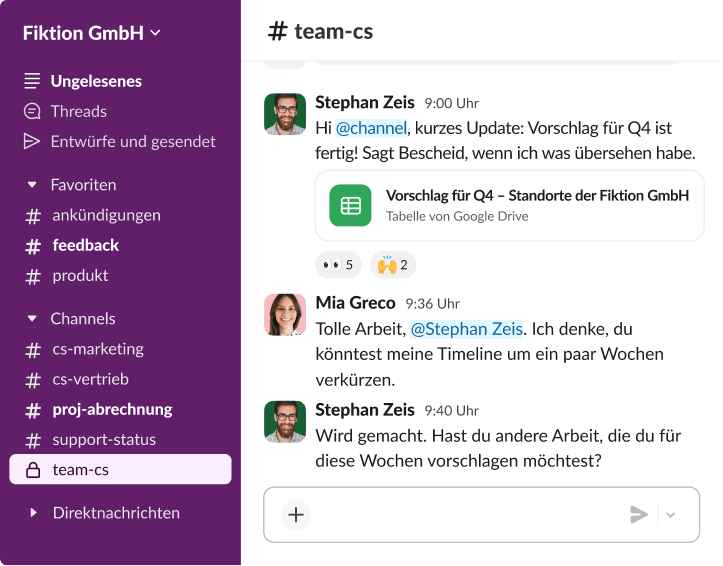
Task: Open the send options dropdown chevron
Action: click(x=671, y=515)
